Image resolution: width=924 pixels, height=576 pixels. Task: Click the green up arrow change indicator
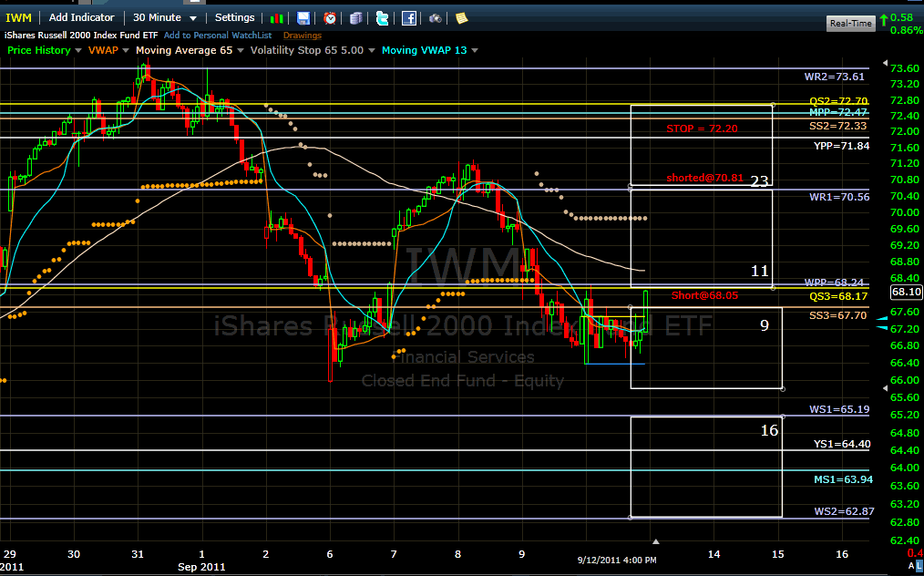(883, 21)
